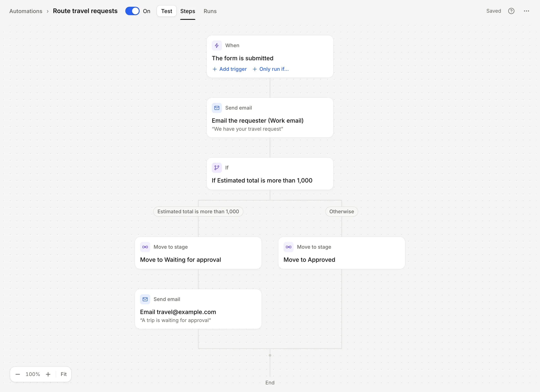Select the 'The form is submitted' trigger card

tap(270, 57)
